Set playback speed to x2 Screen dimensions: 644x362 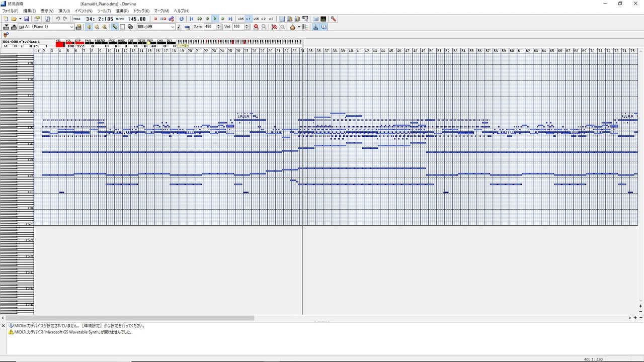click(x=263, y=19)
